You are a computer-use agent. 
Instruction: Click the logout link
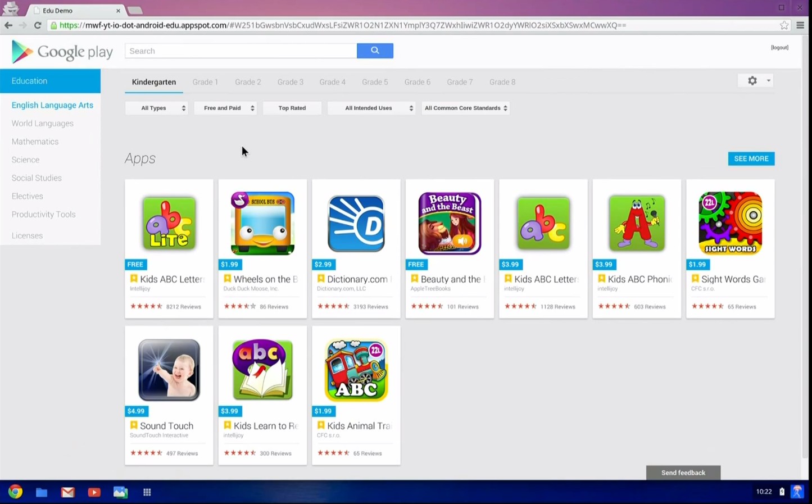779,48
